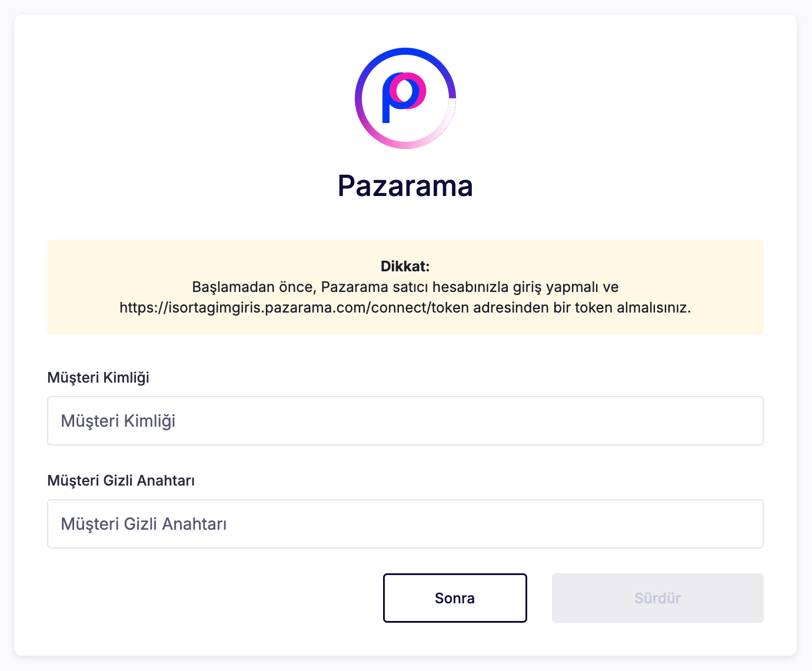Click the disabled Sürdür button

[658, 598]
